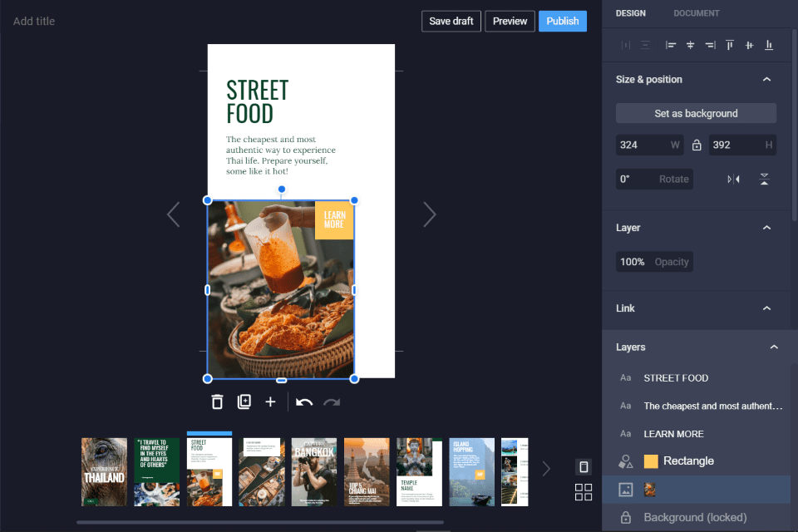Align element to the bottom
Screen dimensions: 798x532
click(769, 45)
